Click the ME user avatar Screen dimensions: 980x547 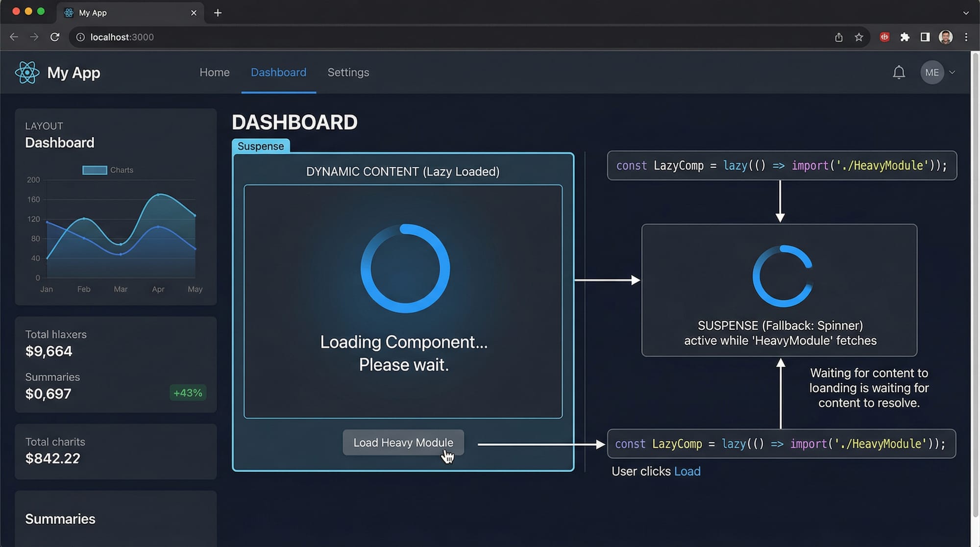[931, 73]
